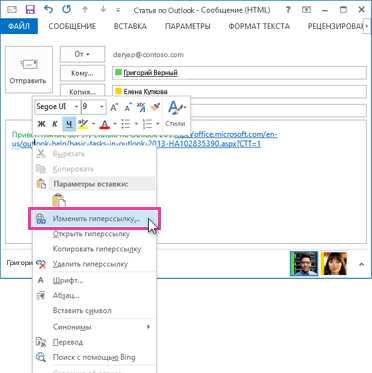Go to next item arrow

click(103, 10)
